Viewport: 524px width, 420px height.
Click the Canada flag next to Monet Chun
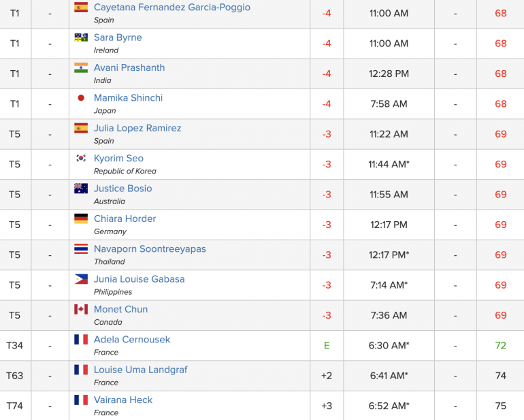click(81, 309)
